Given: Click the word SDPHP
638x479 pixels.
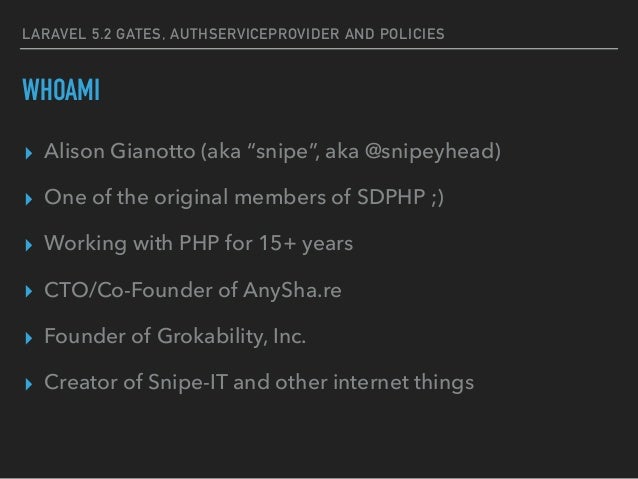Looking at the screenshot, I should pyautogui.click(x=391, y=197).
